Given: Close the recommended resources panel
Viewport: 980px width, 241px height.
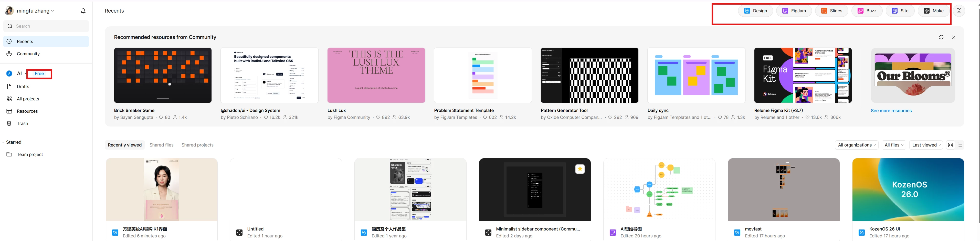Looking at the screenshot, I should pos(953,37).
